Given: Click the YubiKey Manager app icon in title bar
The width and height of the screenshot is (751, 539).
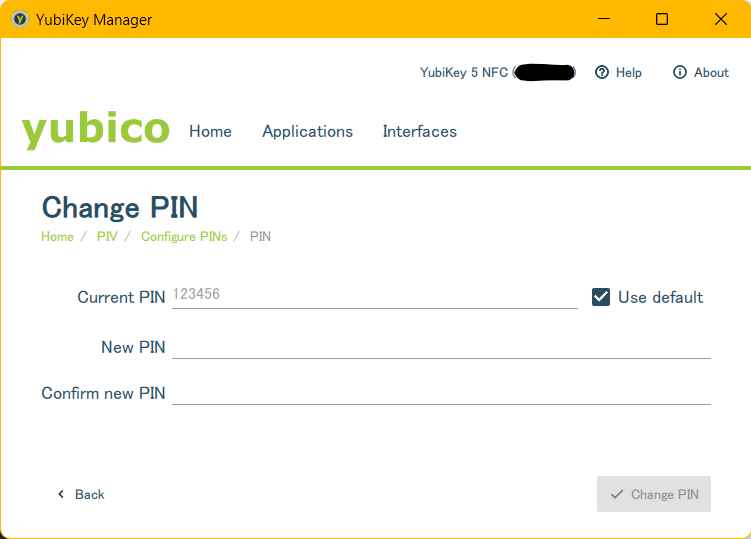Looking at the screenshot, I should 20,19.
